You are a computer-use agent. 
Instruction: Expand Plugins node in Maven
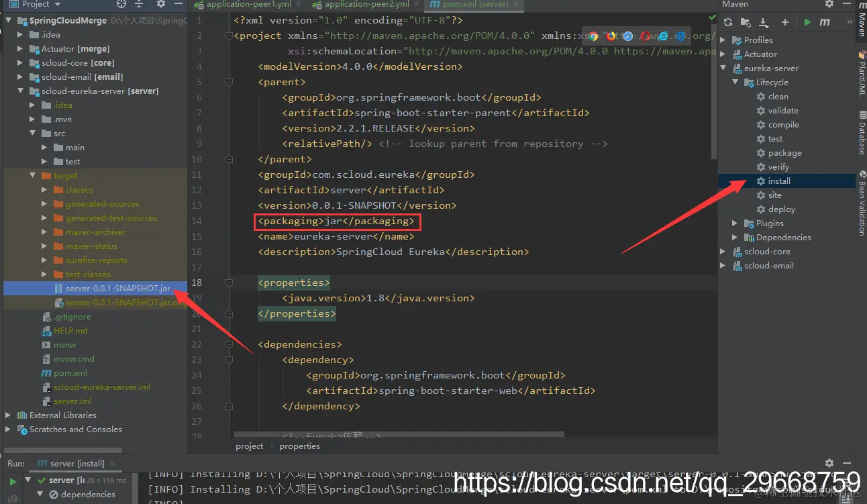(x=735, y=223)
